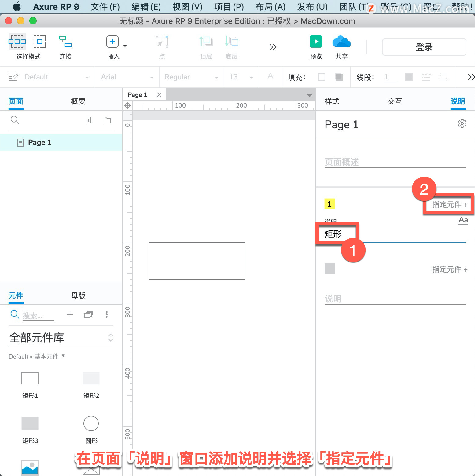
Task: Open the libraries more options dots
Action: click(x=107, y=314)
